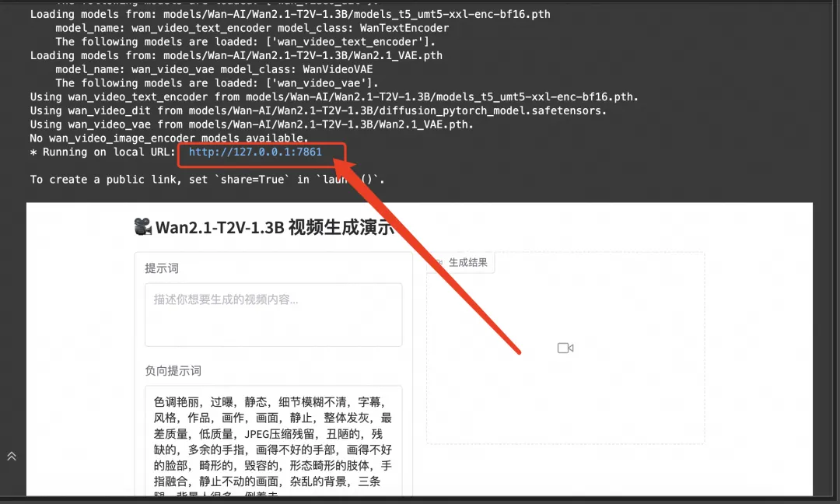
Task: Click the 🎬 movie camera emoji in the title
Action: (x=142, y=226)
